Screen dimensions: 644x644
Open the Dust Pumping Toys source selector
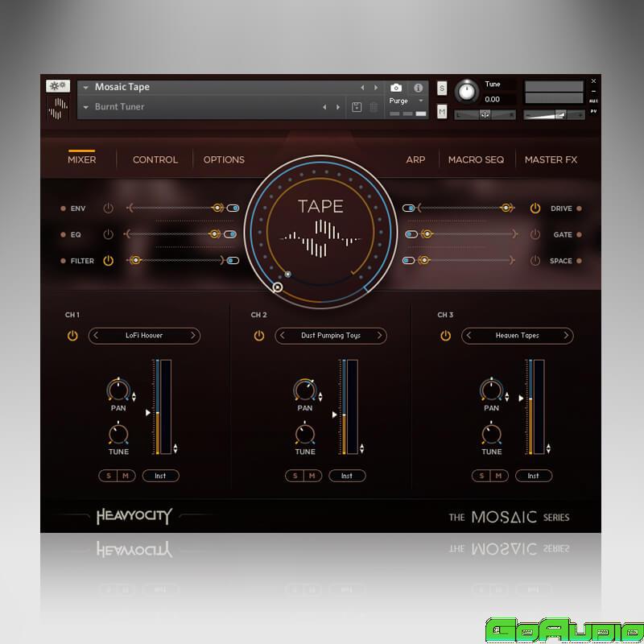[331, 336]
